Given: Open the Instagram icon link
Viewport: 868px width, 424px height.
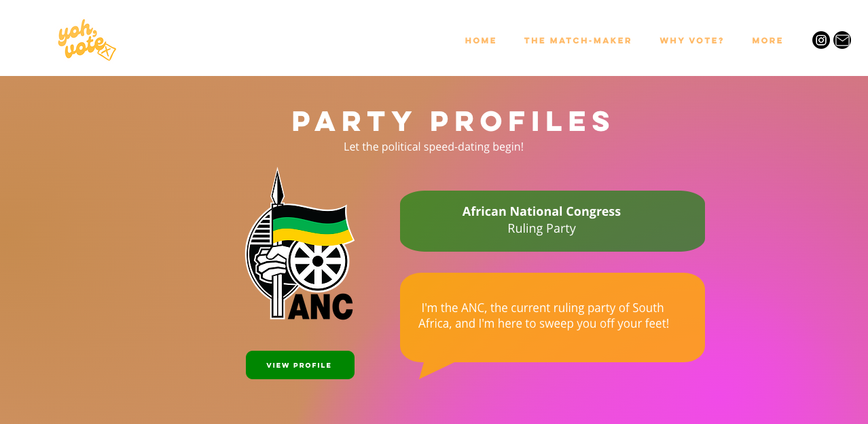Looking at the screenshot, I should [x=820, y=40].
